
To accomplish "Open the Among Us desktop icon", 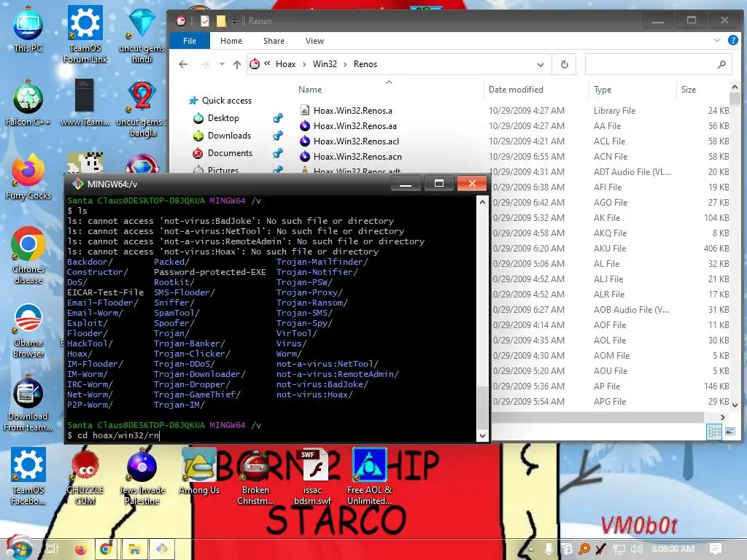I will pyautogui.click(x=199, y=472).
